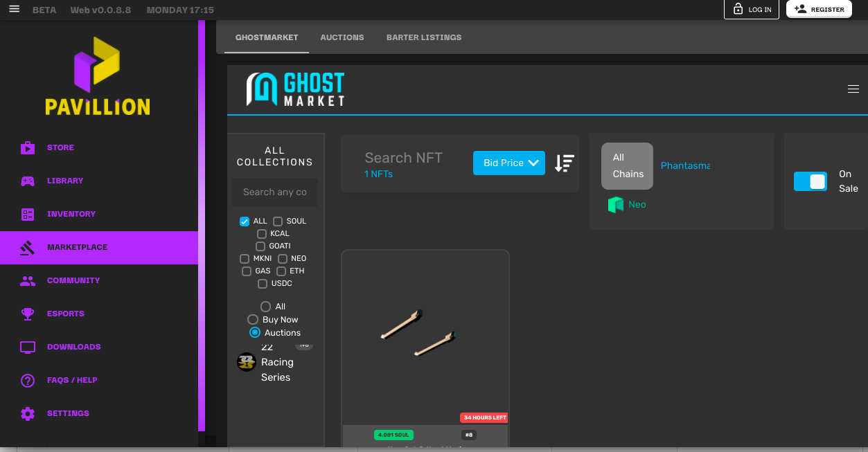Open Inventory sidebar icon

point(28,214)
